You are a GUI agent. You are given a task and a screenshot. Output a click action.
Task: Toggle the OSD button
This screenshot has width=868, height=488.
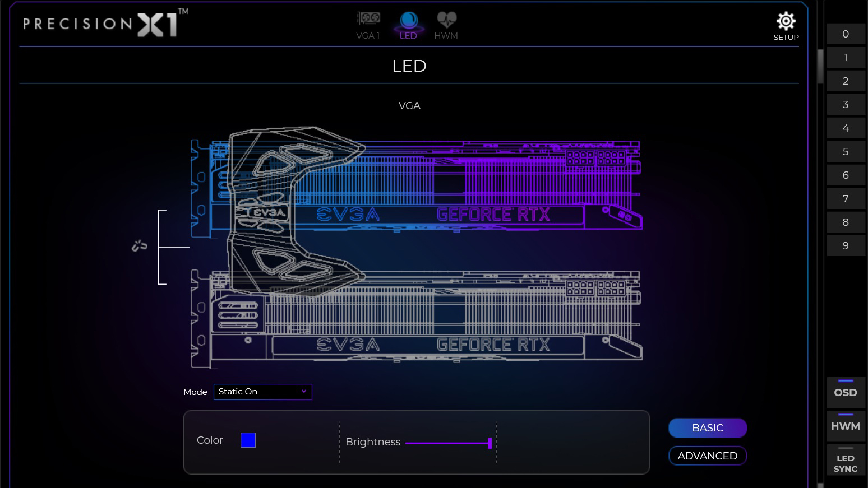(846, 392)
